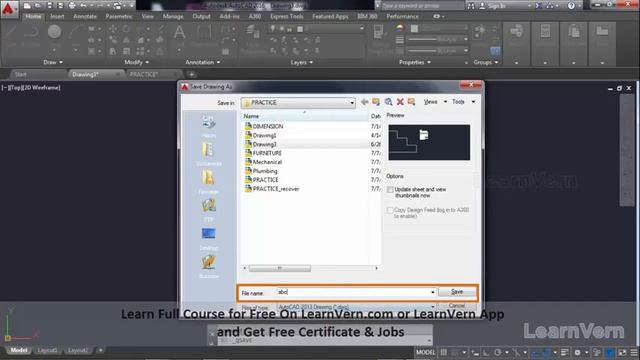Screen dimensions: 640x360
Task: Click customization menu icon in status bar
Action: (633, 352)
